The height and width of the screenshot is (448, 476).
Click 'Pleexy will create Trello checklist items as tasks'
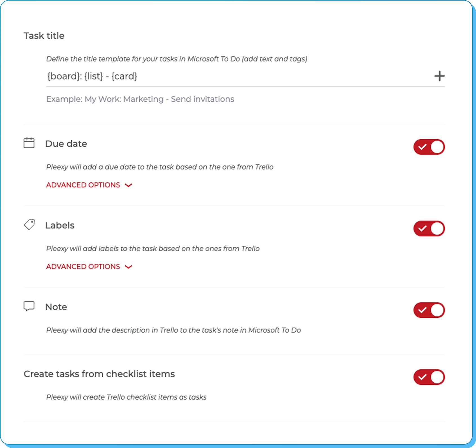coord(126,397)
